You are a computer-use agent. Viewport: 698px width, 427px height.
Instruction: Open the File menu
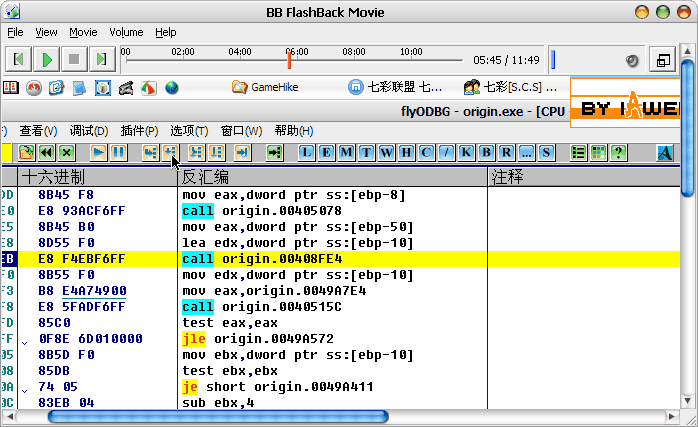coord(15,32)
